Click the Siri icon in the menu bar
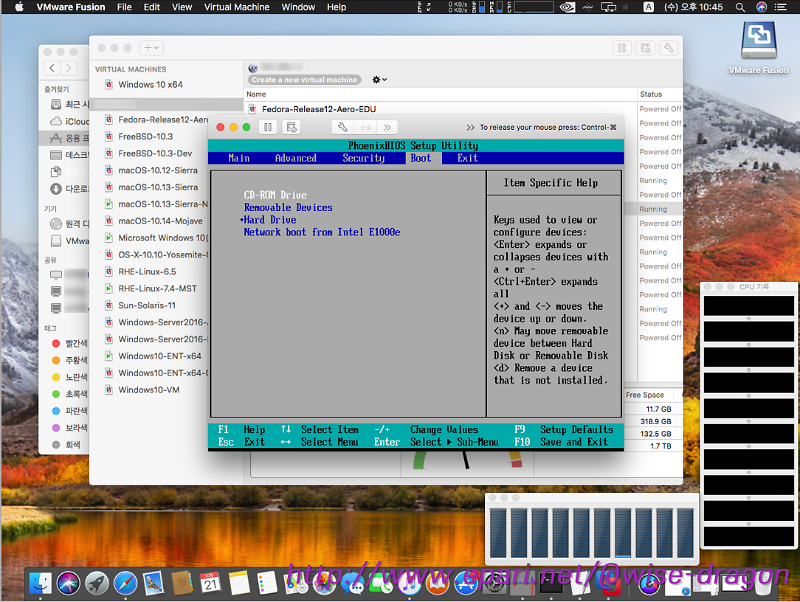 pyautogui.click(x=761, y=7)
